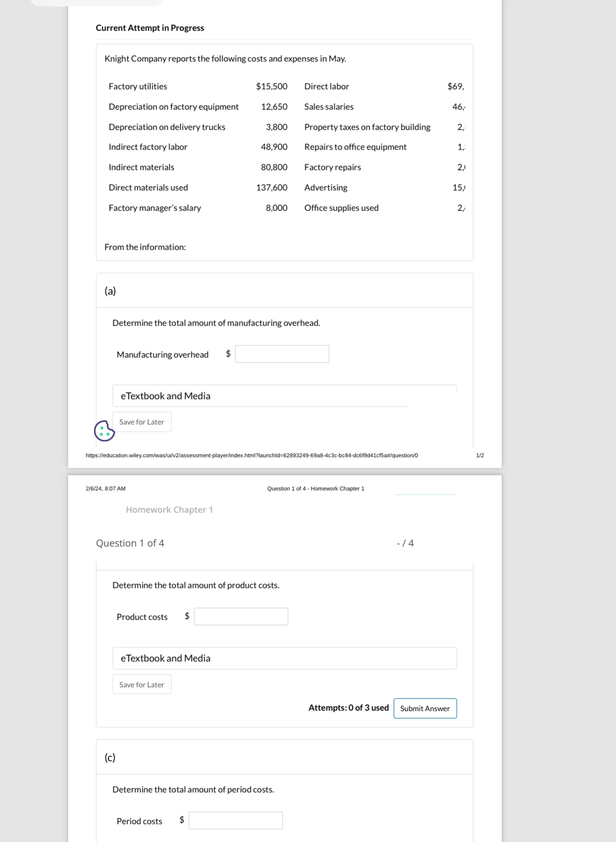This screenshot has height=842, width=616.
Task: Click 'Determine the total amount of period costs'
Action: pyautogui.click(x=193, y=789)
